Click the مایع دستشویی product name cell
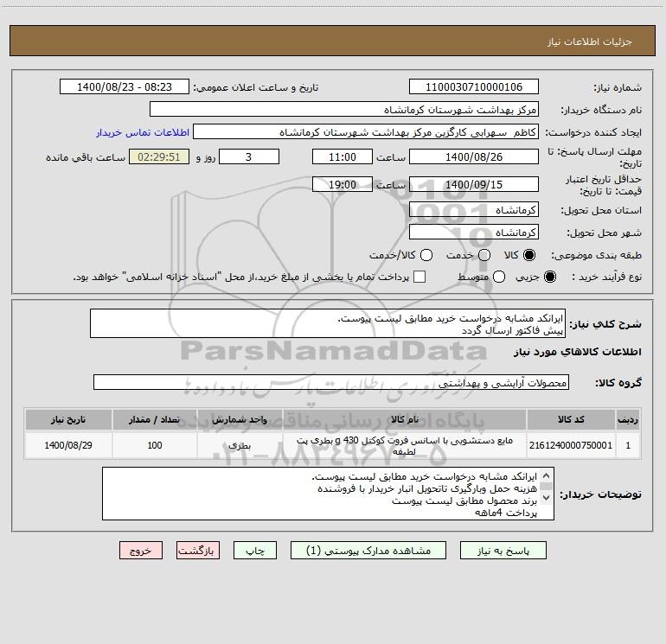The height and width of the screenshot is (644, 666). (x=405, y=445)
